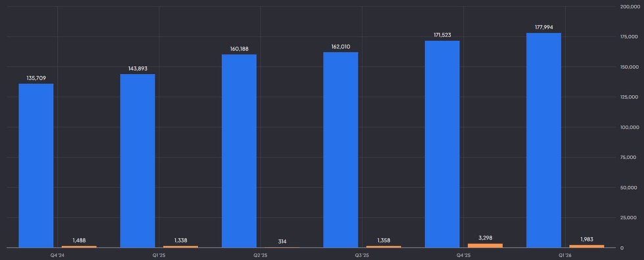Click the Q1 '25 axis label
Viewport: 644px width, 260px height.
159,255
